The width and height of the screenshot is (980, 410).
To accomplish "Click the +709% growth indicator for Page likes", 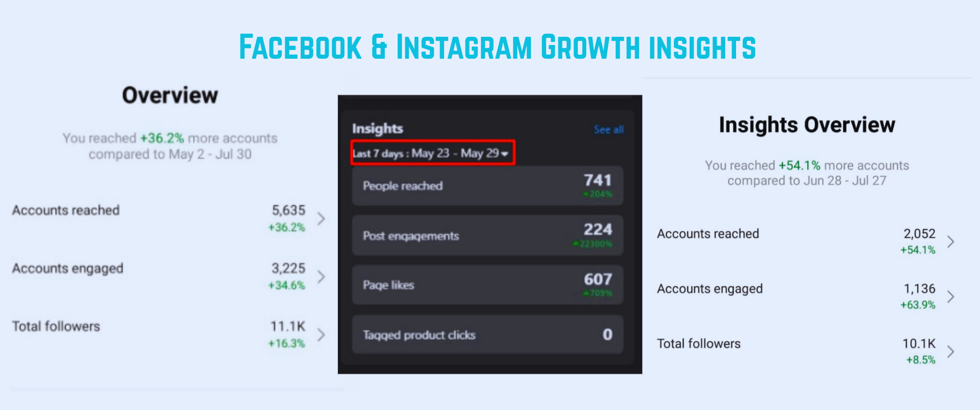I will pos(598,293).
